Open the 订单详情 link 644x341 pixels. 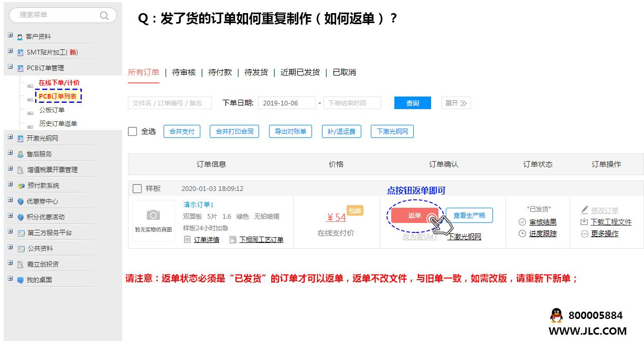206,240
